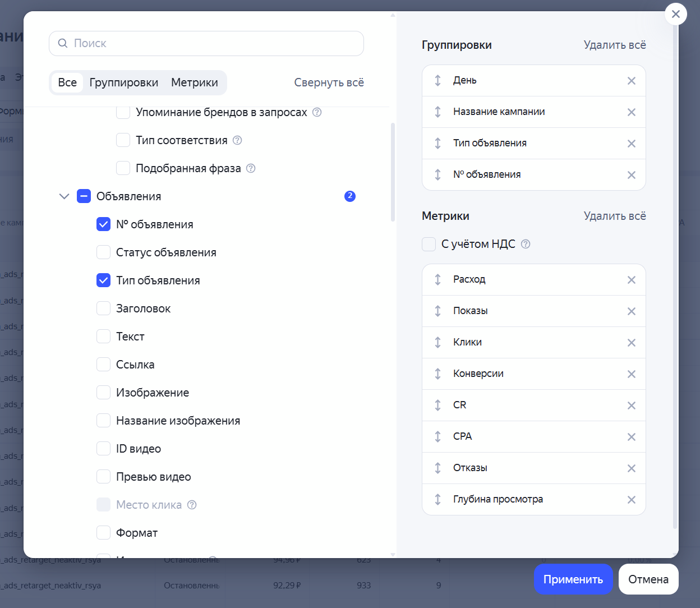The height and width of the screenshot is (608, 700).
Task: Remove the "День" grouping via its X icon
Action: pos(631,80)
